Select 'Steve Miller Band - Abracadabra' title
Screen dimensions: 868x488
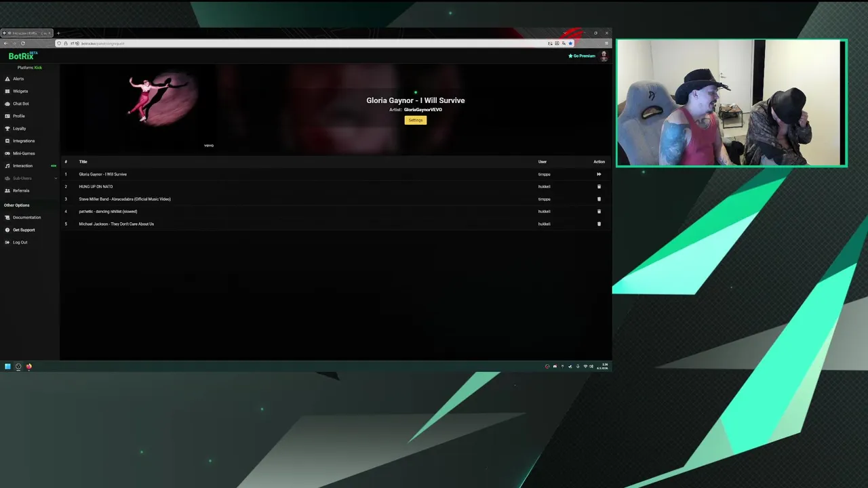(x=125, y=199)
